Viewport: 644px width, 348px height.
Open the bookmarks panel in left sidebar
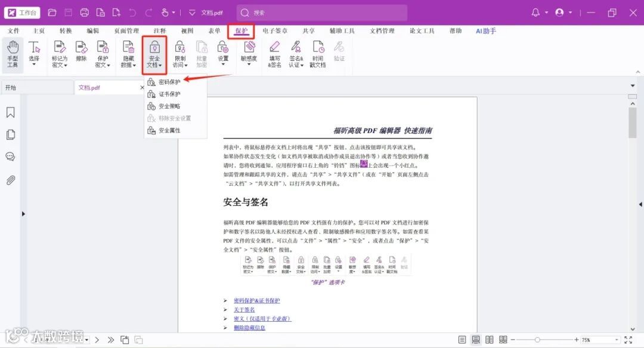coord(11,112)
